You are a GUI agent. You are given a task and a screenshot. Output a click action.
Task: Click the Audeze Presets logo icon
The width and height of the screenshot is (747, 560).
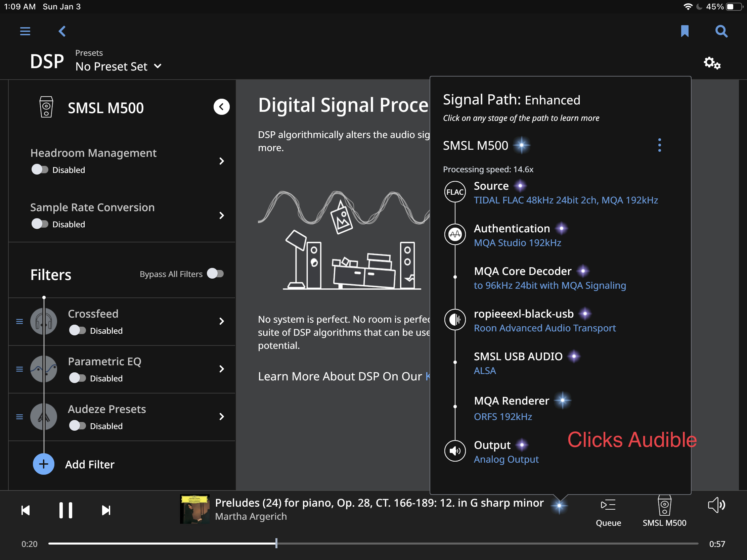(x=44, y=416)
